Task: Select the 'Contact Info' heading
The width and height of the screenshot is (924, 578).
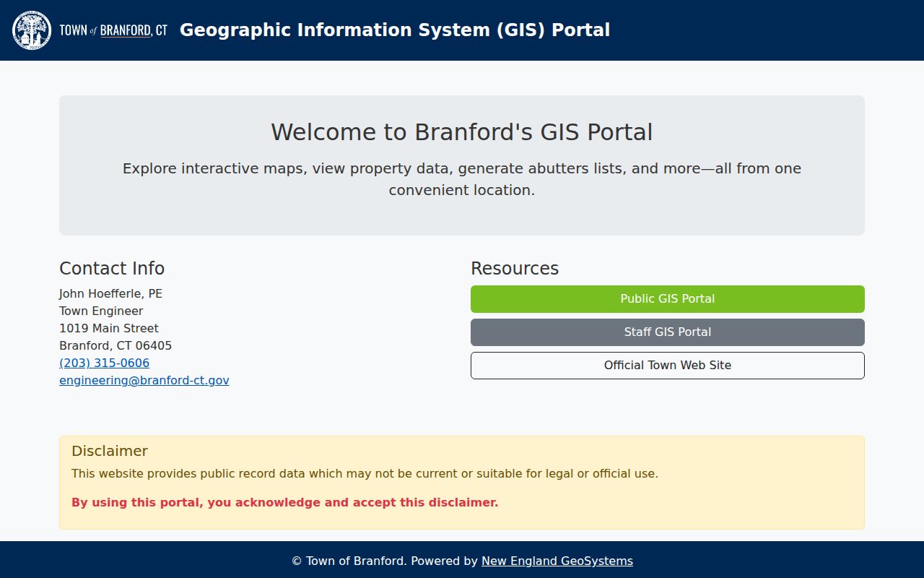Action: pyautogui.click(x=112, y=269)
